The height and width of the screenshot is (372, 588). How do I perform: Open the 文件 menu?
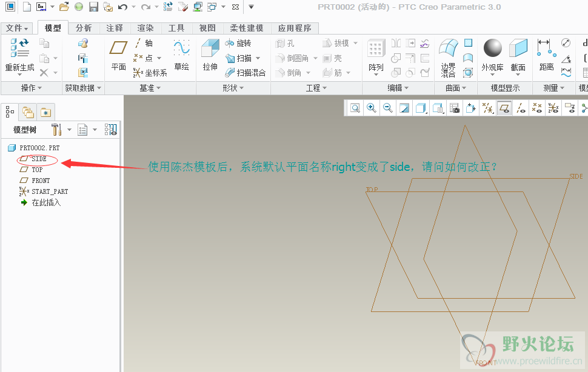pos(17,28)
